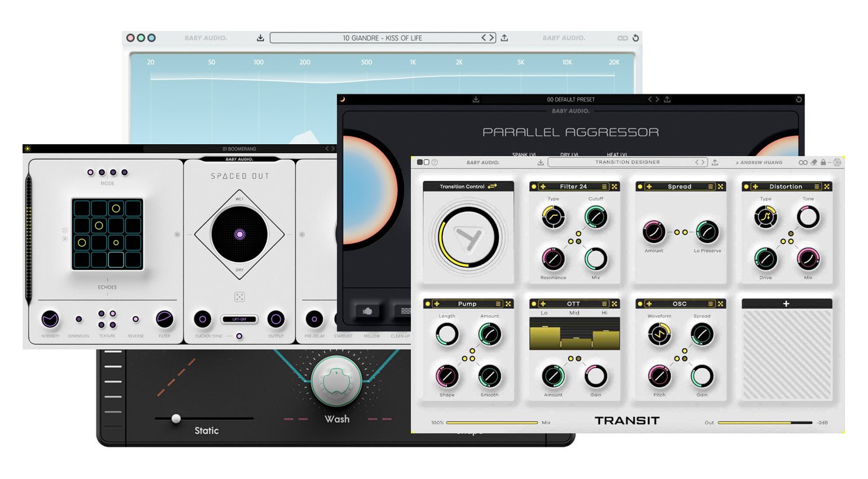Click the OSC Waveform selector knob
This screenshot has width=868, height=479.
pyautogui.click(x=659, y=335)
